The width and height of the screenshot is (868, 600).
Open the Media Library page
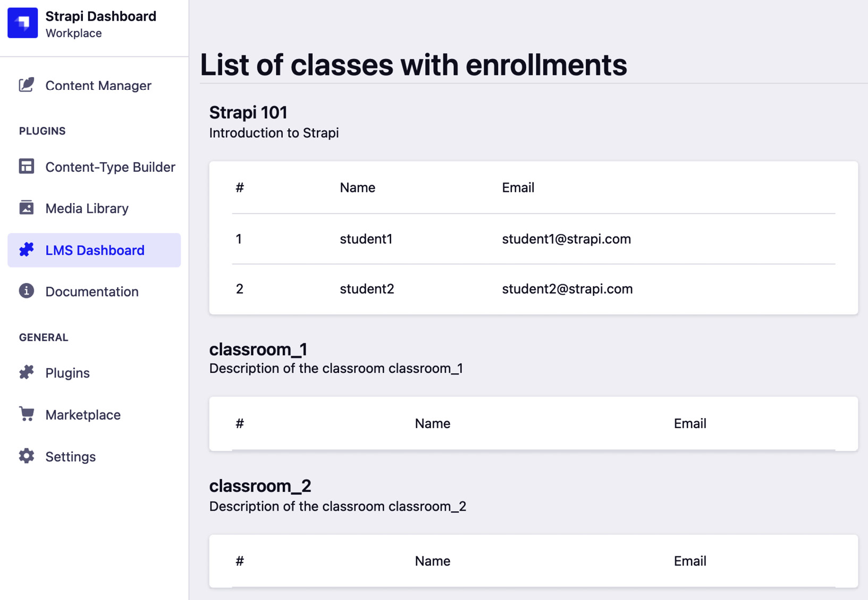(94, 208)
